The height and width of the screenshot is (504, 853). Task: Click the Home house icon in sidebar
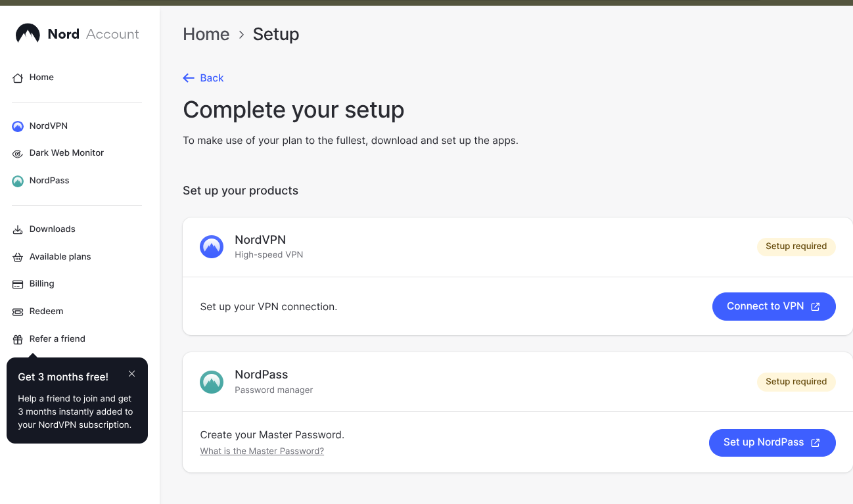[x=18, y=78]
